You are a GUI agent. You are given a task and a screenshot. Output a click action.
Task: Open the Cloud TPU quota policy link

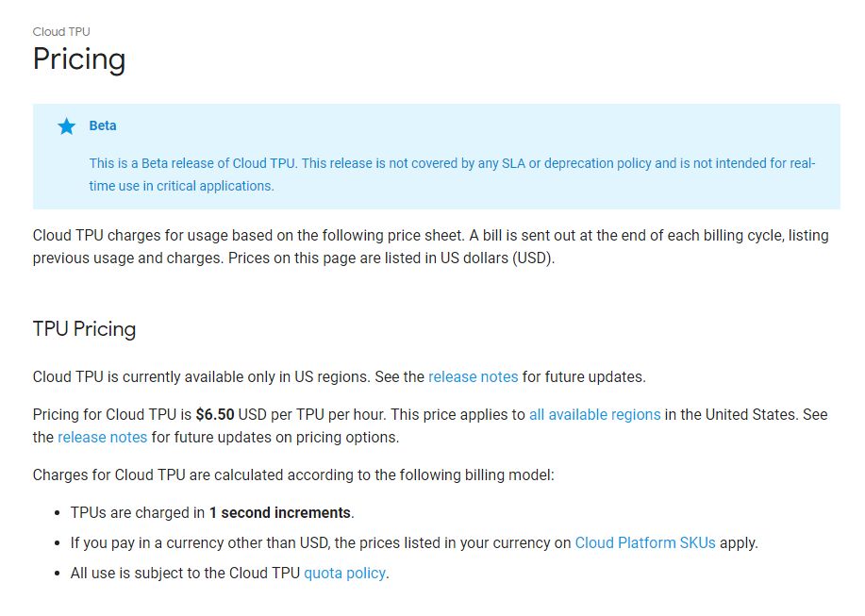coord(345,574)
